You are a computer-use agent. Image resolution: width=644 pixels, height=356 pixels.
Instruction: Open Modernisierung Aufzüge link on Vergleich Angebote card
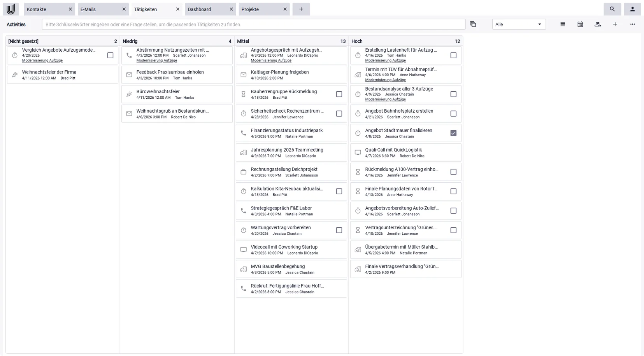pyautogui.click(x=42, y=61)
